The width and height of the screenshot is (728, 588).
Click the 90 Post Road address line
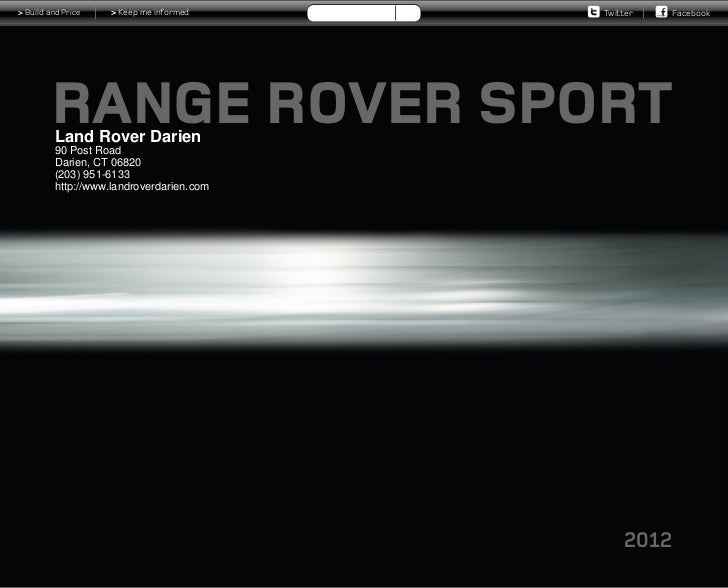point(88,150)
